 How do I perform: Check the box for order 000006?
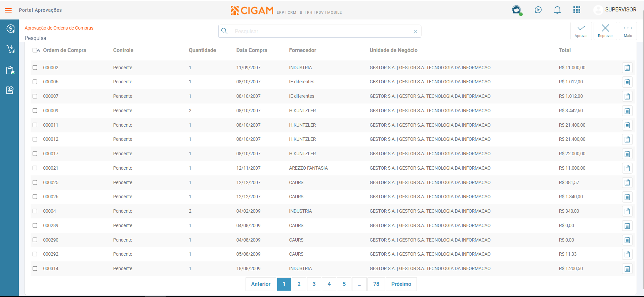point(35,82)
